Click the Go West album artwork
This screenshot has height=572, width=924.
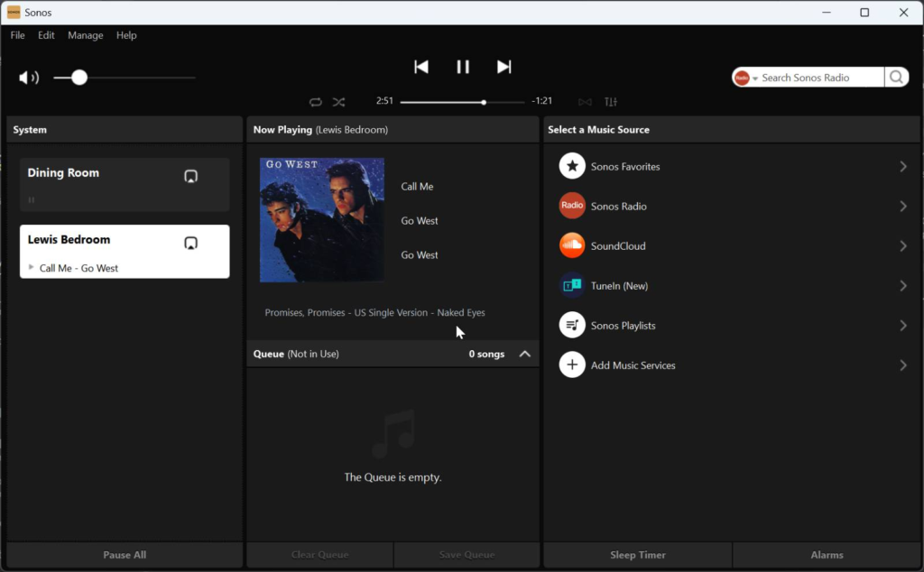click(x=322, y=220)
